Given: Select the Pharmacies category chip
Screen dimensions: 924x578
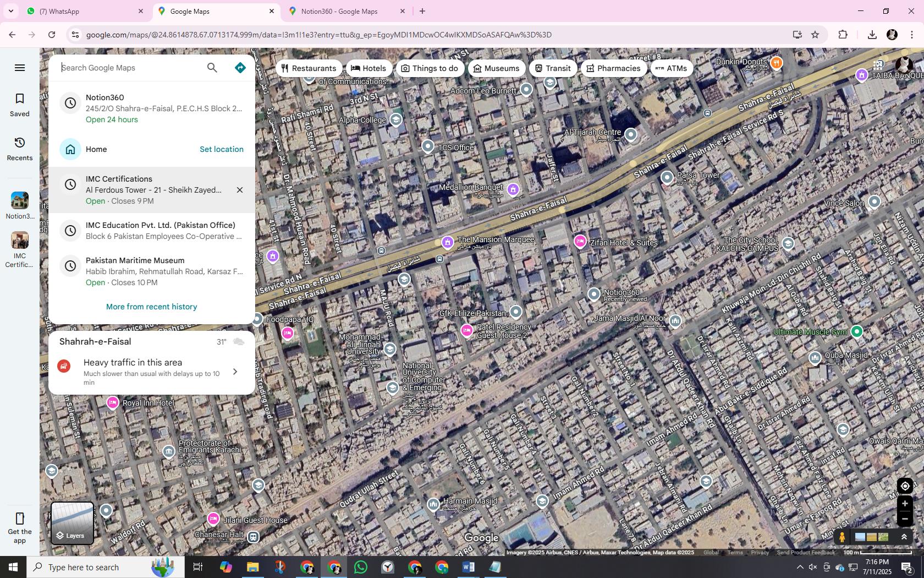Looking at the screenshot, I should (x=614, y=68).
